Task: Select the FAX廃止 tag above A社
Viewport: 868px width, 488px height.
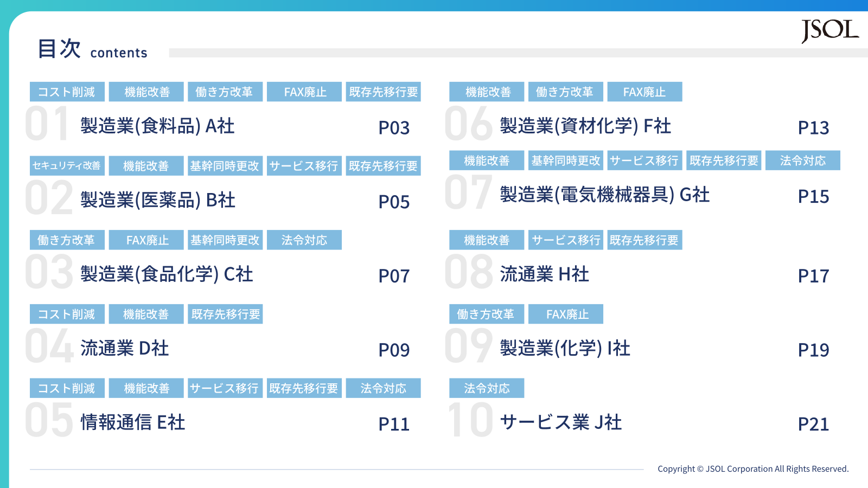Action: 304,92
